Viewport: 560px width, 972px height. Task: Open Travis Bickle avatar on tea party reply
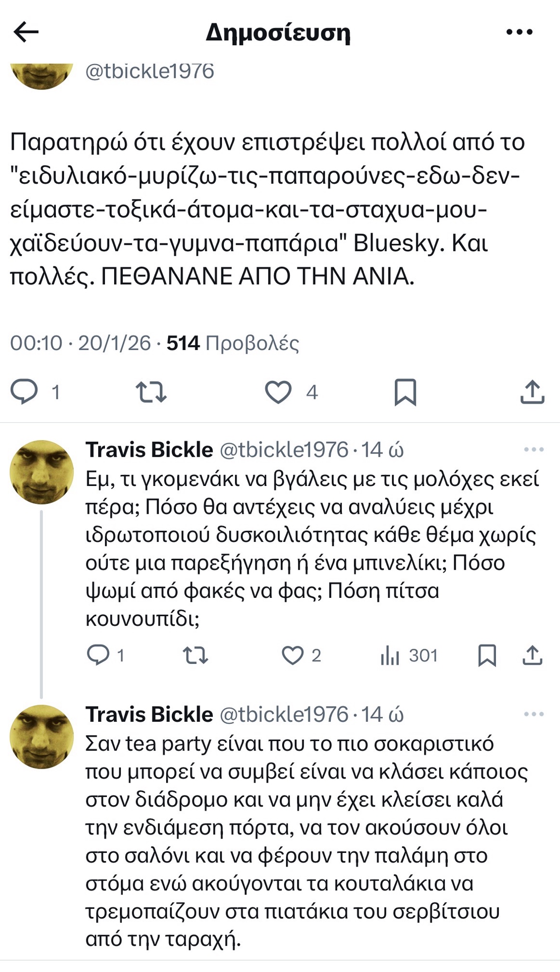click(x=42, y=736)
